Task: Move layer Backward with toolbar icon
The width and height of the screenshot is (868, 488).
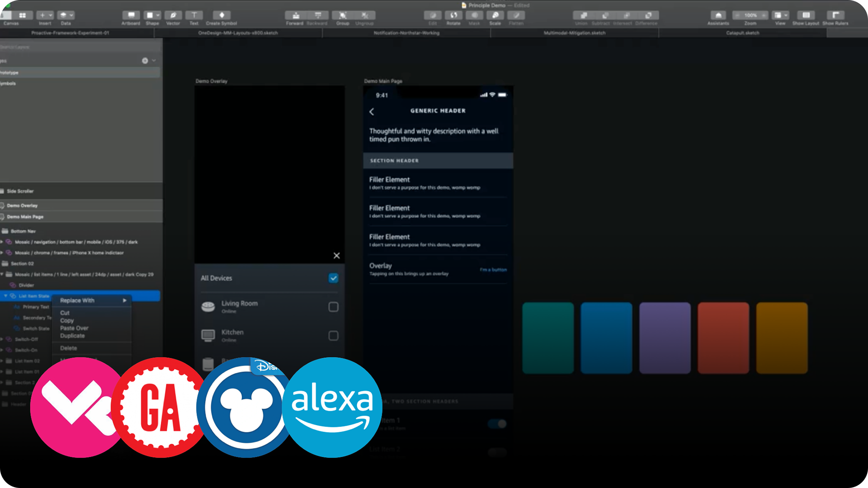Action: (x=317, y=15)
